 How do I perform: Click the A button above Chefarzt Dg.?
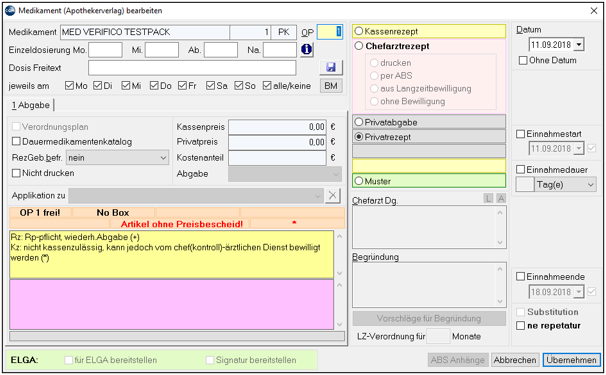coord(501,198)
